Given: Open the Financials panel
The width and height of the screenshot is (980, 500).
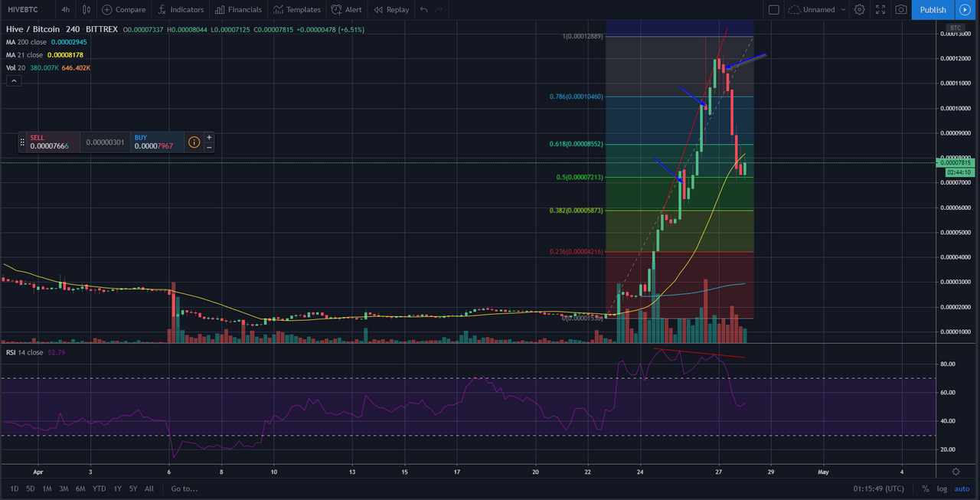Looking at the screenshot, I should [238, 9].
